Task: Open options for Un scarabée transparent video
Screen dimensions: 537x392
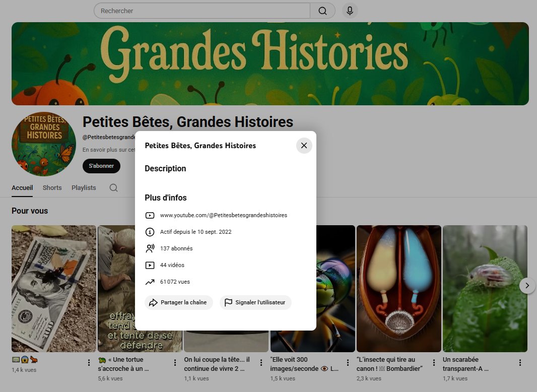Action: [520, 363]
